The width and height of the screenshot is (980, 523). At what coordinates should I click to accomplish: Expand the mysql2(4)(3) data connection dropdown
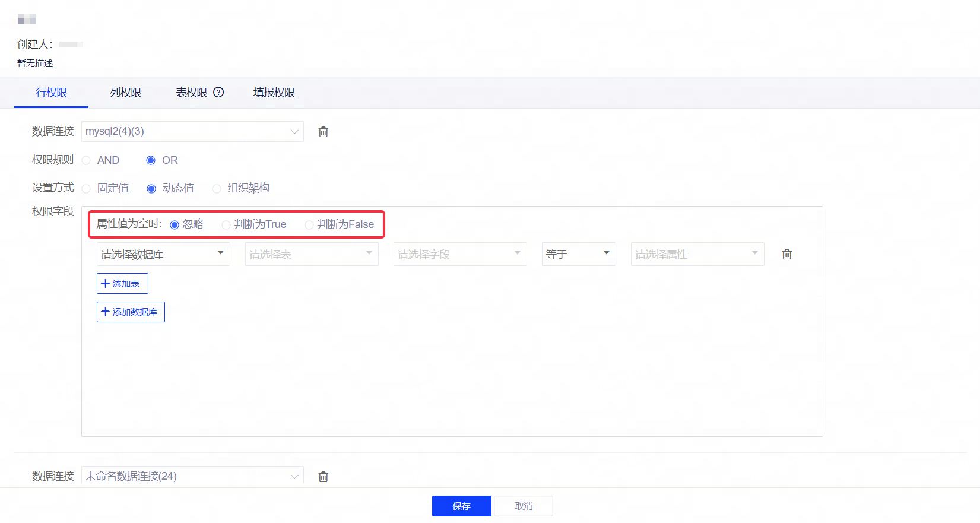192,132
